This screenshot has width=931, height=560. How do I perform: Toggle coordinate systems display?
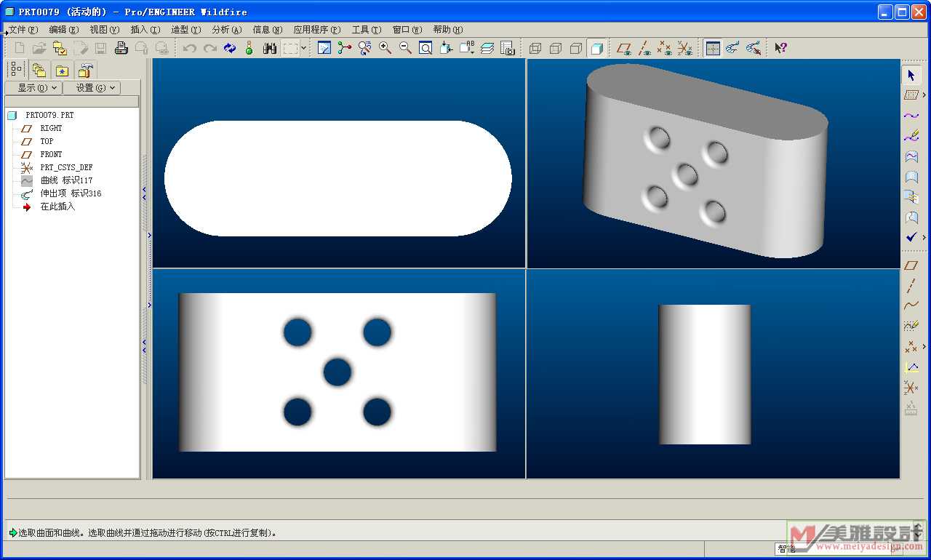click(685, 48)
